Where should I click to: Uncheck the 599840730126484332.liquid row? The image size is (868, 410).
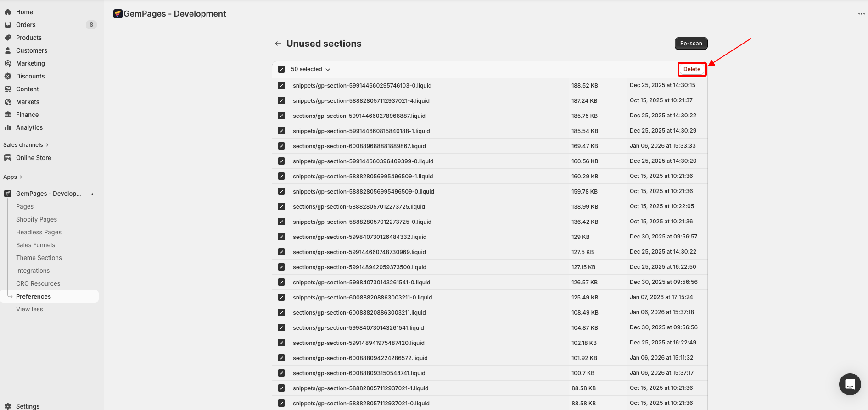tap(281, 237)
